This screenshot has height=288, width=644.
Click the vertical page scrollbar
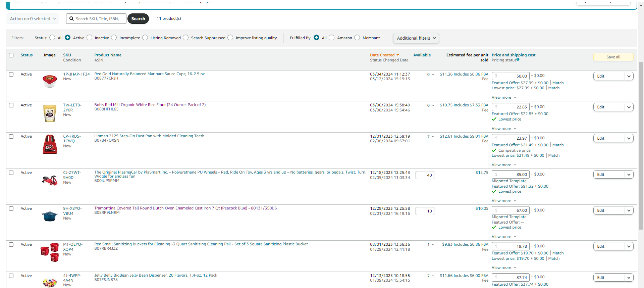point(641,145)
